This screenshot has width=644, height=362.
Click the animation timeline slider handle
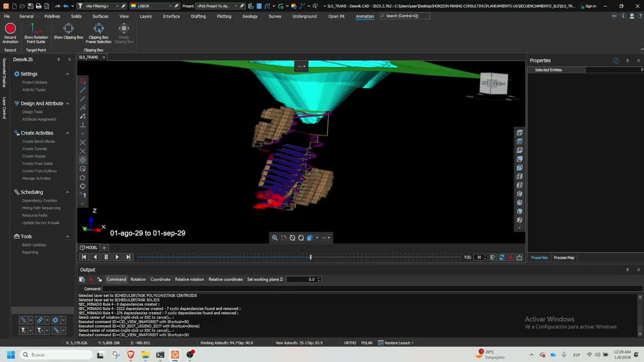[310, 257]
